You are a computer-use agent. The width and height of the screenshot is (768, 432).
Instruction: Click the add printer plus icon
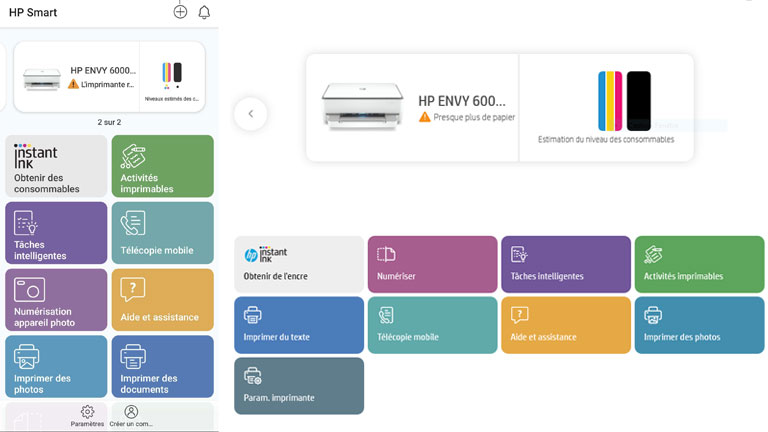pyautogui.click(x=180, y=12)
